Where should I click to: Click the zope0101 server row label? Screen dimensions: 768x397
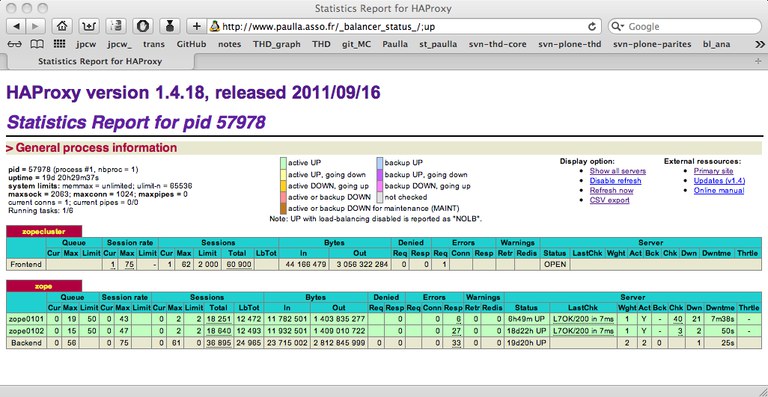pyautogui.click(x=26, y=319)
